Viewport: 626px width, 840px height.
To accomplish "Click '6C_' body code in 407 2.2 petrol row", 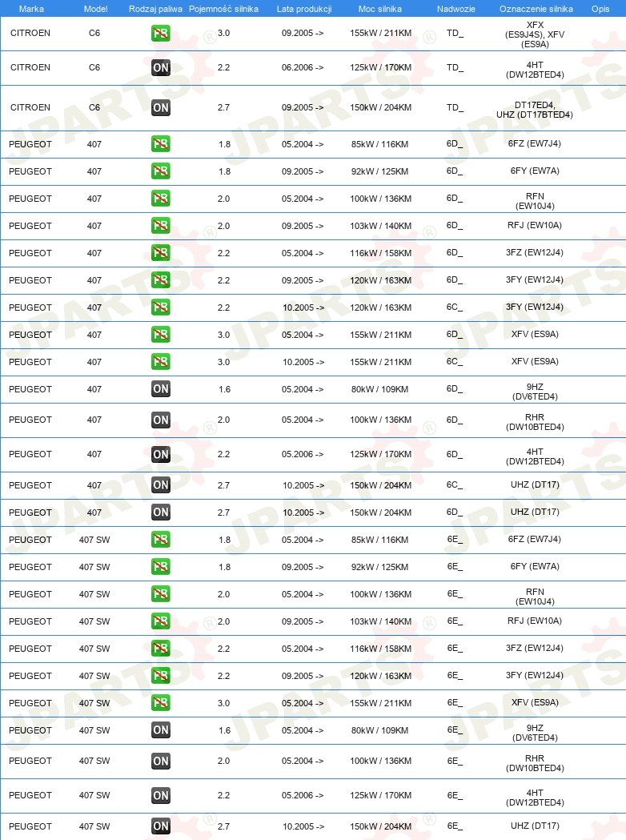I will click(455, 307).
